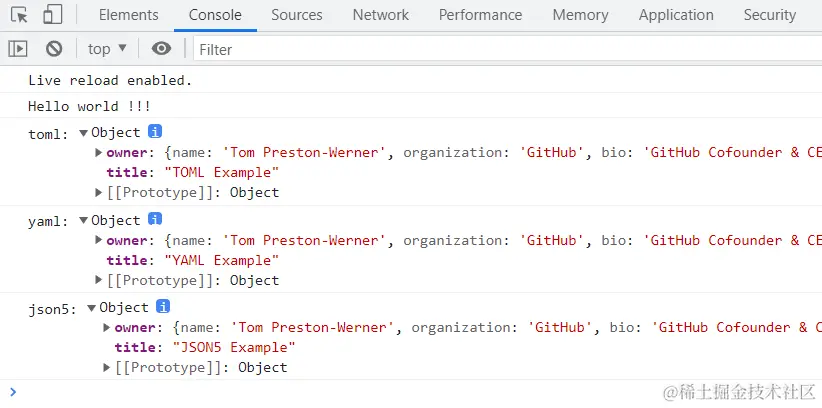822x408 pixels.
Task: Expand the owner property under json5
Action: click(x=107, y=327)
